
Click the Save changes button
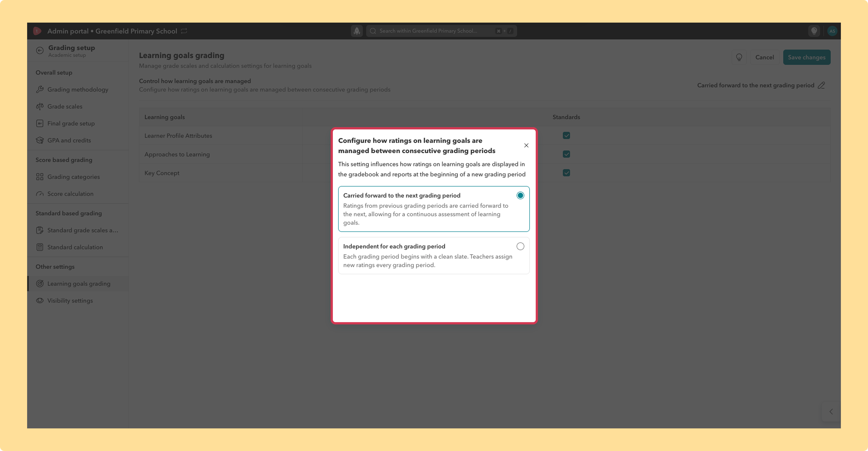(x=807, y=57)
